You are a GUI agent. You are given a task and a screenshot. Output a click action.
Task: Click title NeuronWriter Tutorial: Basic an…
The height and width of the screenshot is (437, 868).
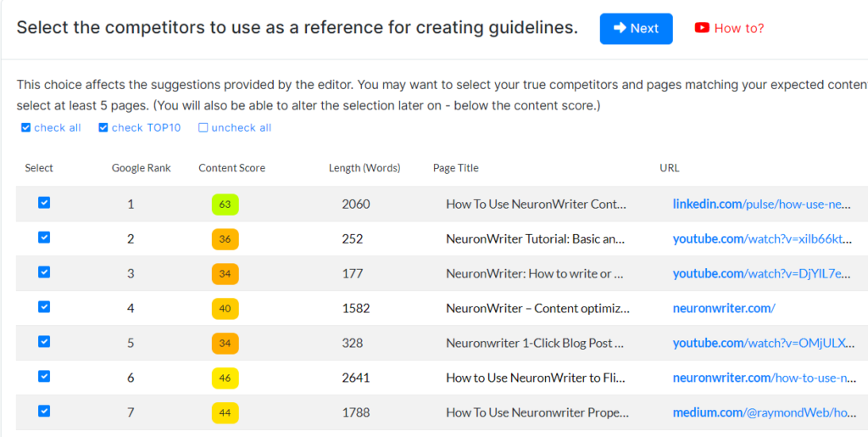[536, 239]
